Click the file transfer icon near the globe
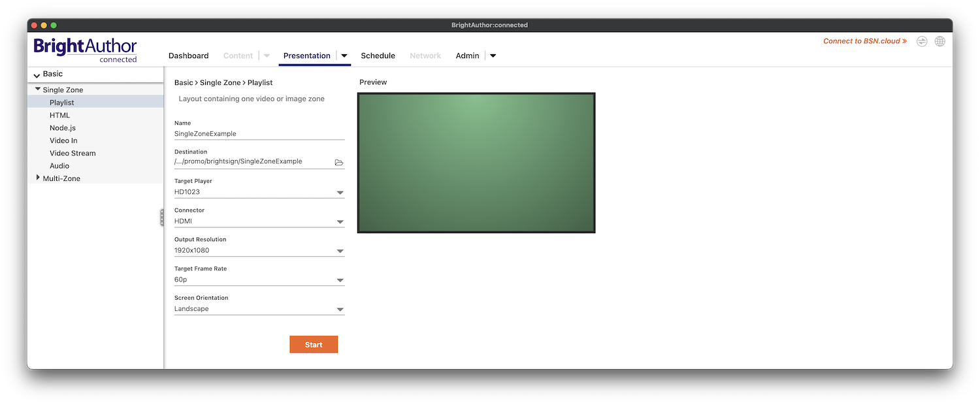The height and width of the screenshot is (405, 980). click(922, 40)
